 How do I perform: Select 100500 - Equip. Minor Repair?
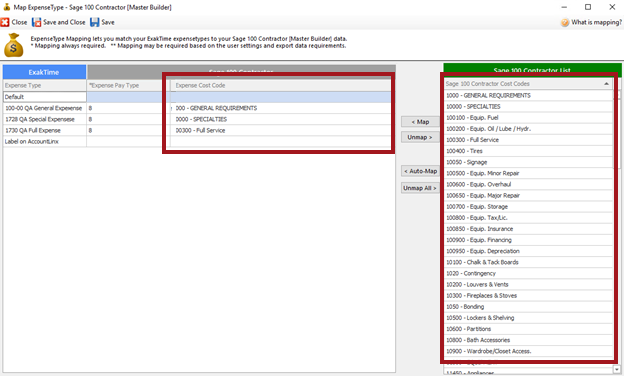528,173
